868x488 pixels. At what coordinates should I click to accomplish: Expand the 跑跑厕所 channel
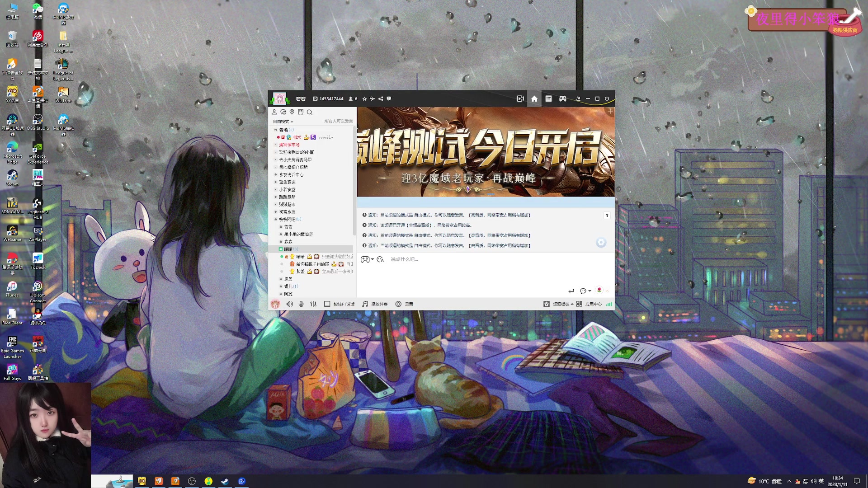[276, 197]
